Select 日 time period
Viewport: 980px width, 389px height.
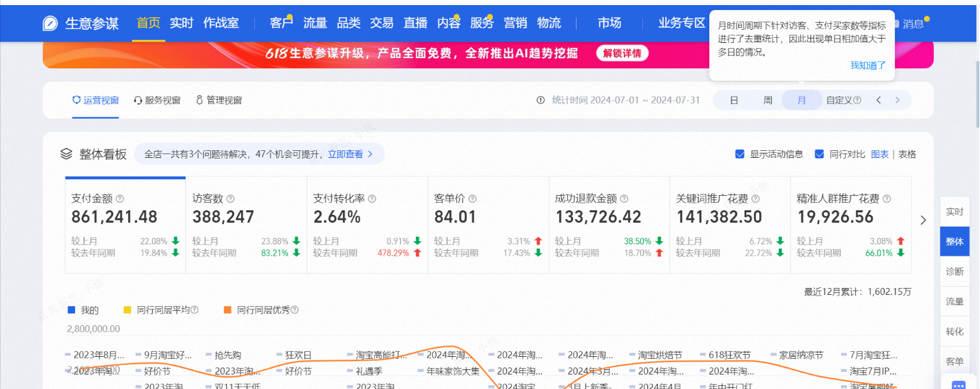point(734,100)
